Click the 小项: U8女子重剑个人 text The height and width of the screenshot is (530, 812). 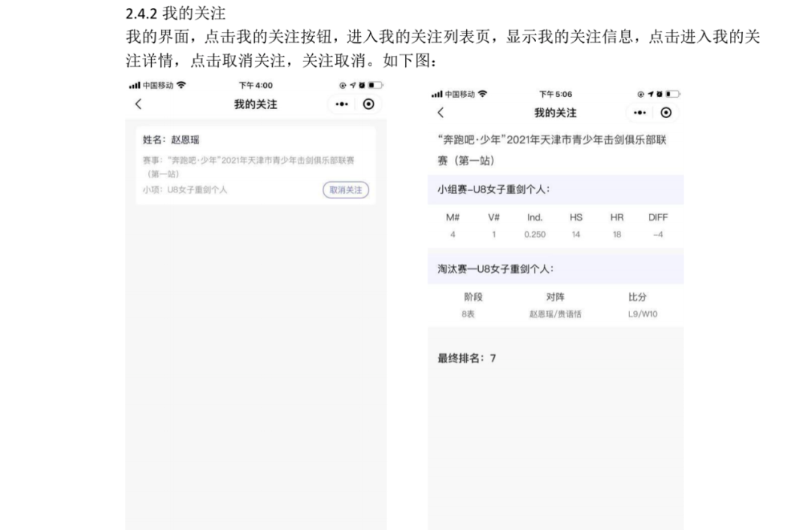(x=185, y=190)
